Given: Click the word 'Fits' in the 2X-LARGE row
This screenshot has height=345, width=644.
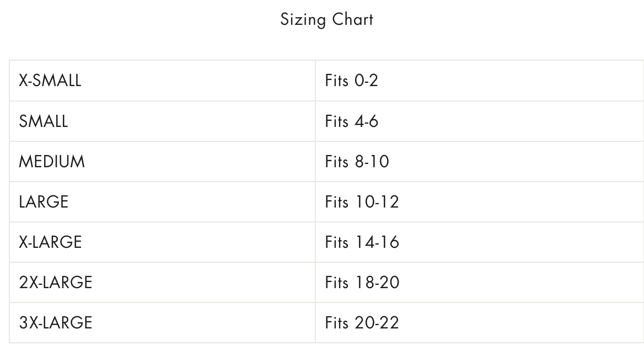Looking at the screenshot, I should coord(336,283).
